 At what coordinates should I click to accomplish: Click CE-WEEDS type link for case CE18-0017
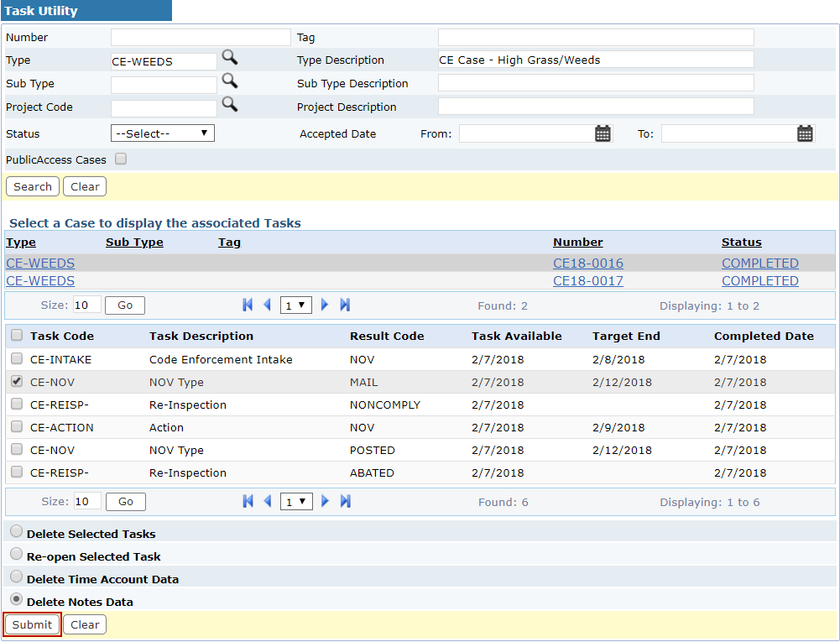40,281
